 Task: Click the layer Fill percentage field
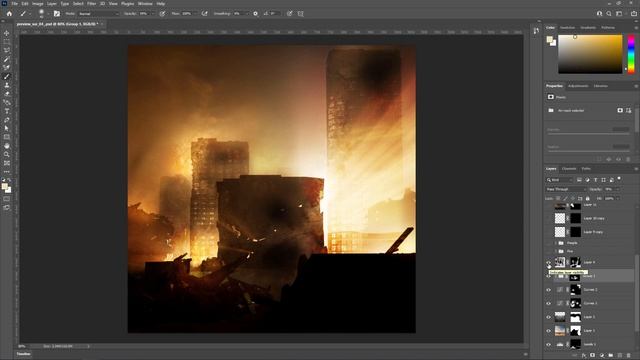coord(610,198)
